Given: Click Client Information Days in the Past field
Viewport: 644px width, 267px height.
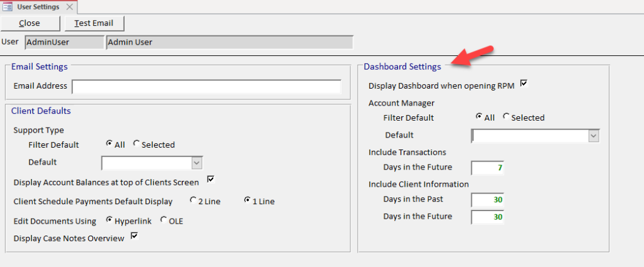Looking at the screenshot, I should 487,200.
